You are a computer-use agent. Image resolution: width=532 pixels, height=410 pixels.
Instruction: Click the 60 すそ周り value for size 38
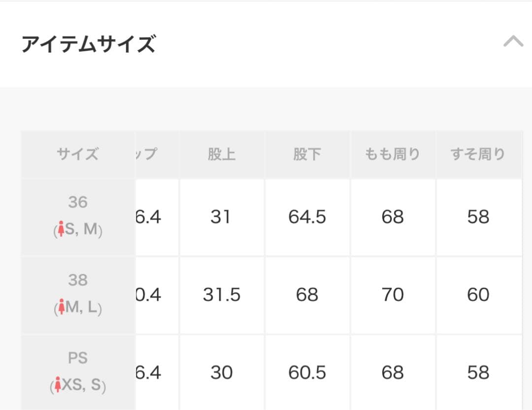click(478, 295)
